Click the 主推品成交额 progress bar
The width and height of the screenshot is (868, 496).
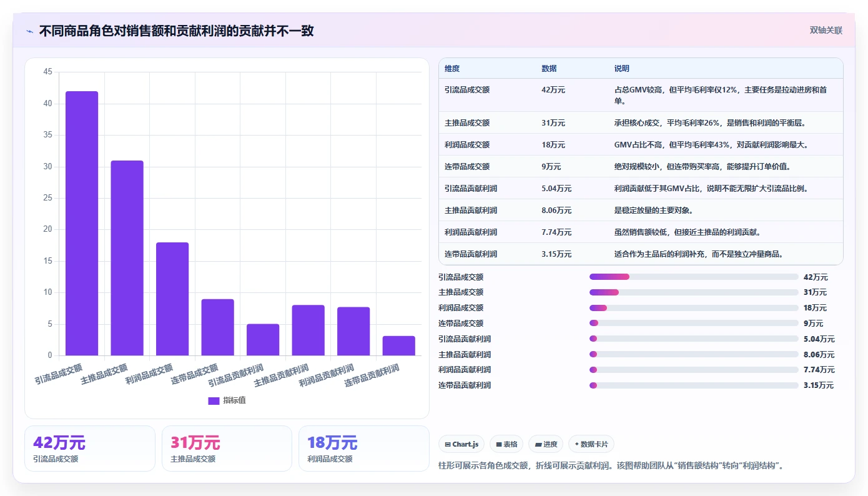tap(694, 292)
